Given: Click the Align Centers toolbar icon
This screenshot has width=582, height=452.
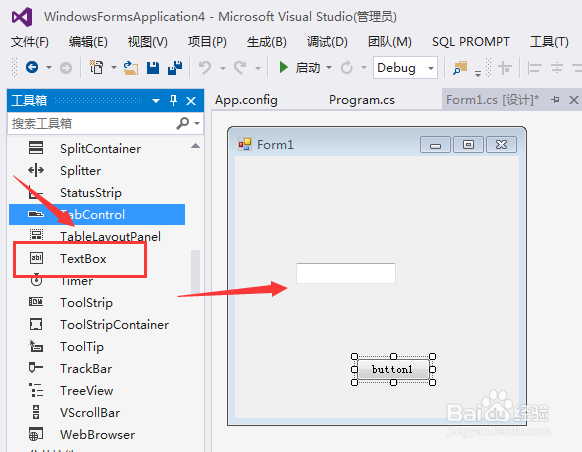Looking at the screenshot, I should click(557, 68).
